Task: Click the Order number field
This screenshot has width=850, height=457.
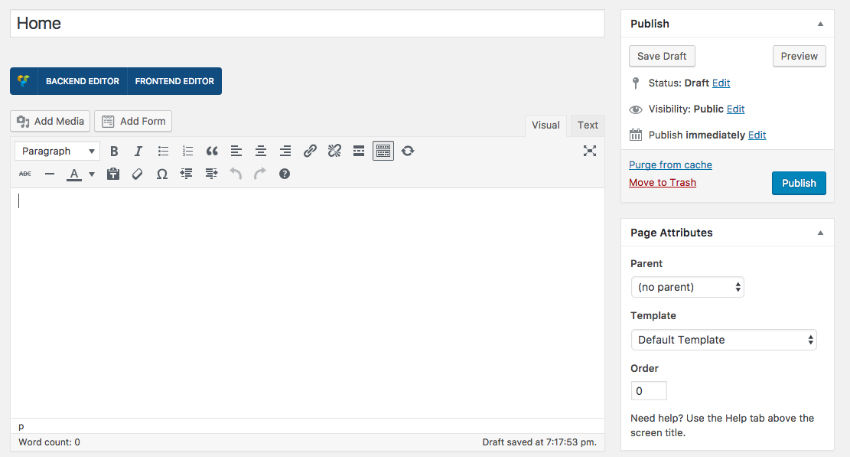Action: [649, 391]
